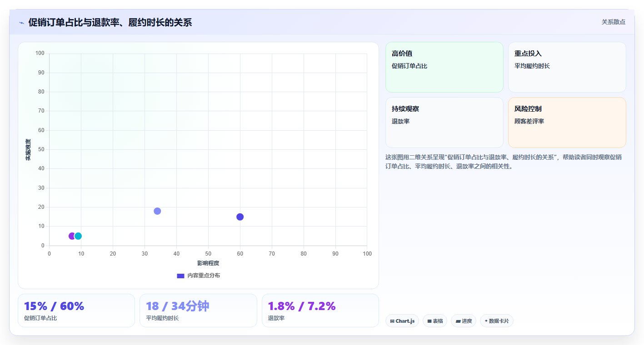Click the x-axis tick value 50
This screenshot has height=345, width=644.
pos(208,254)
